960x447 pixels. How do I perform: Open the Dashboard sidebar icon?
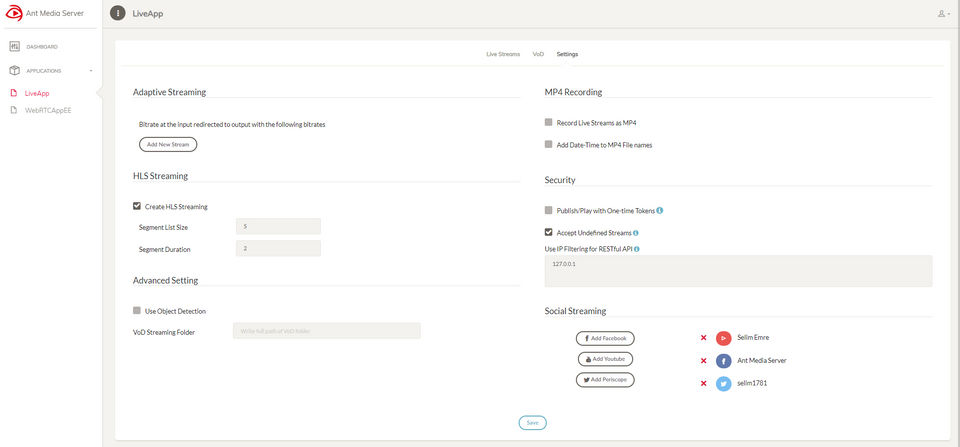point(15,47)
